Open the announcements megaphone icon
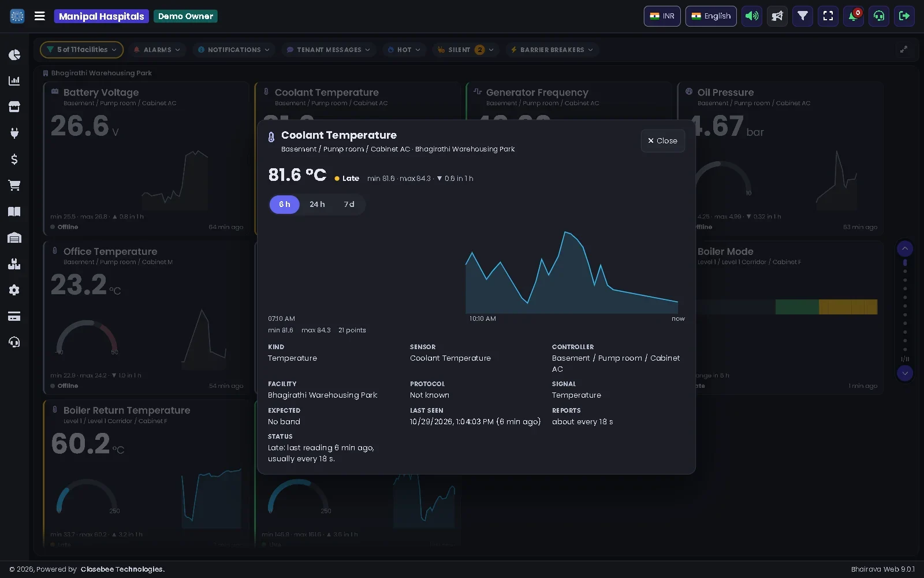The width and height of the screenshot is (924, 578). [x=777, y=16]
